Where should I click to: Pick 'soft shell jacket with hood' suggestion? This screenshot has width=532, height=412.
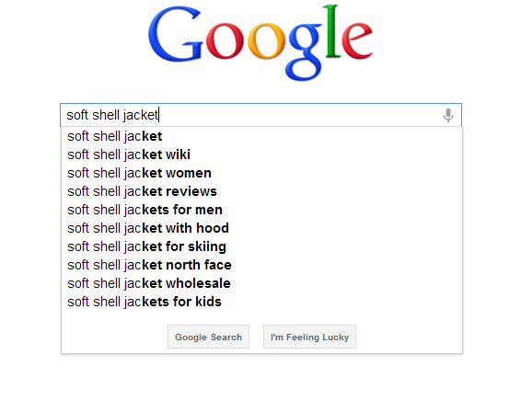261,228
